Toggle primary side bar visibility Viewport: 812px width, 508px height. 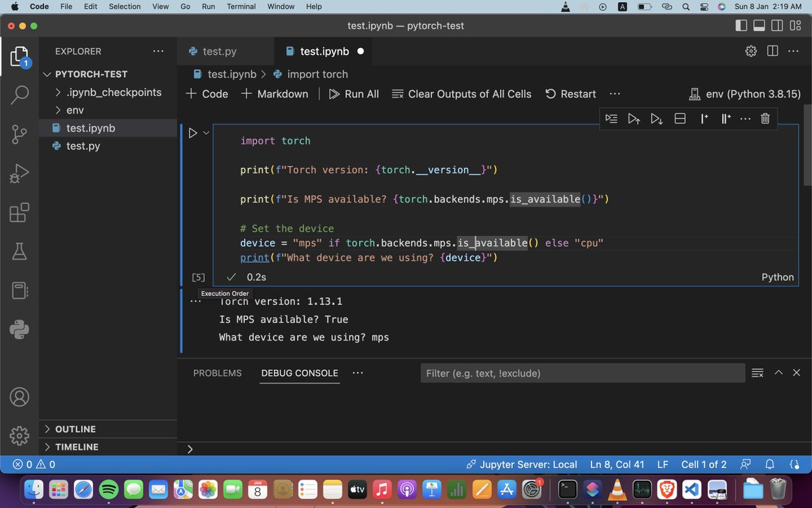741,26
